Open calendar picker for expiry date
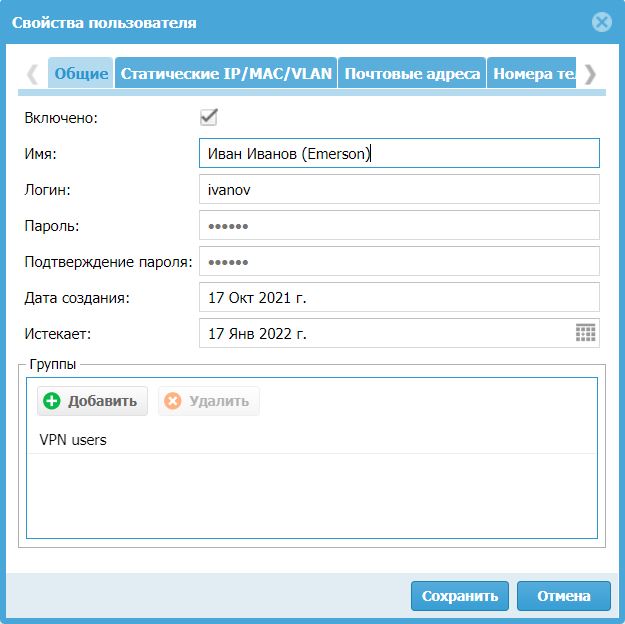Viewport: 625px width, 624px height. 585,333
